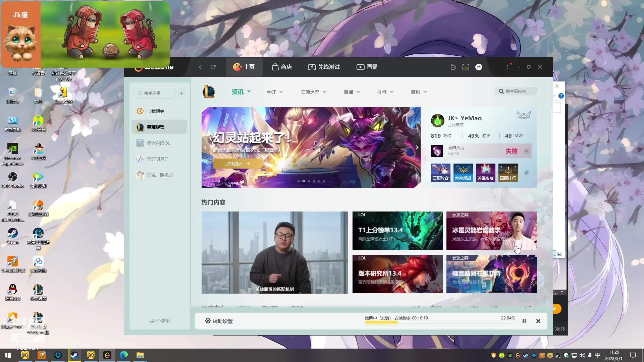Click the 点击进入 banner button
Screen dimensions: 644x362
238,164
